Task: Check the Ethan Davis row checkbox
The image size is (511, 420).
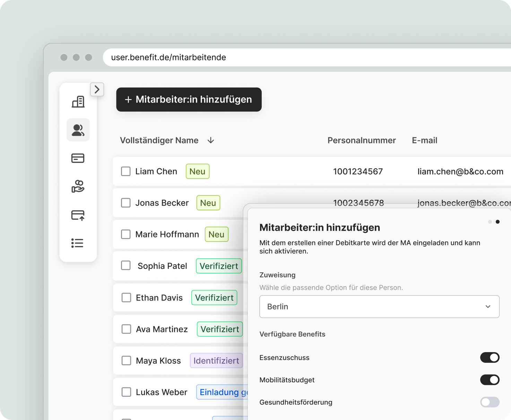Action: (x=127, y=298)
